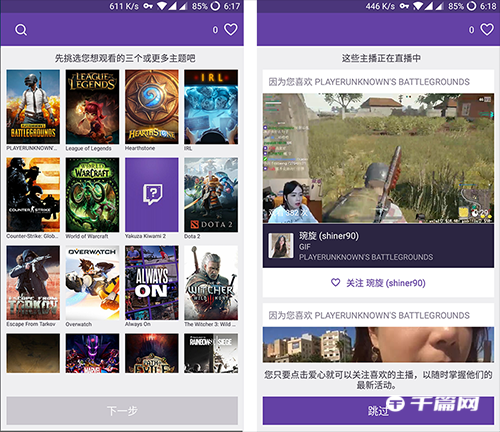Tap the 6:18 clock in status bar
This screenshot has height=432, width=500.
[x=488, y=6]
